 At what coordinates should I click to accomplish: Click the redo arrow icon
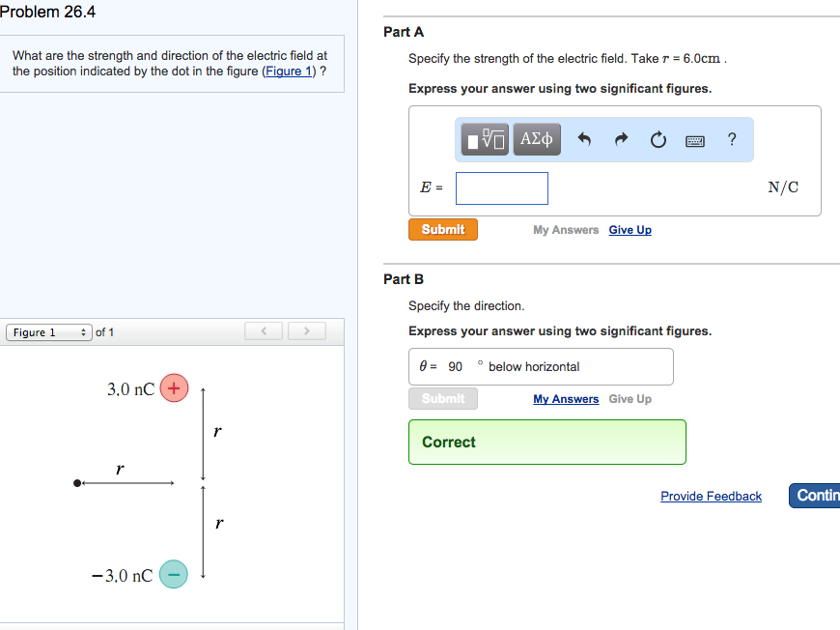click(x=621, y=140)
